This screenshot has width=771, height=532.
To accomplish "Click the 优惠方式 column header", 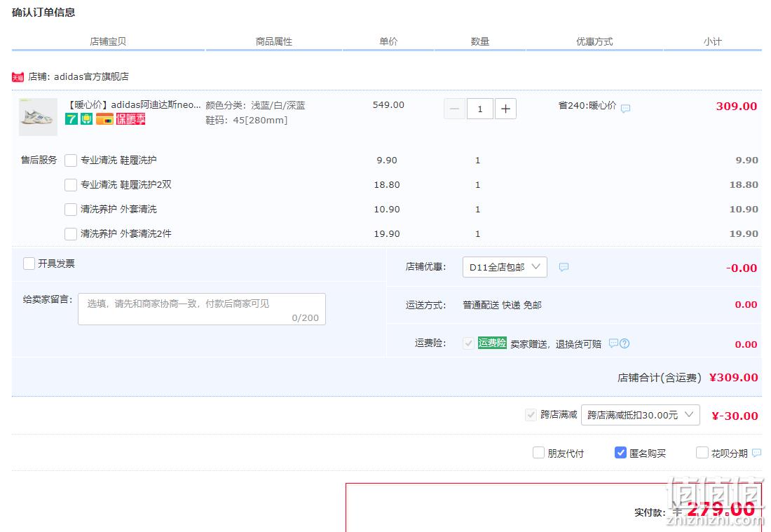I will (x=594, y=42).
